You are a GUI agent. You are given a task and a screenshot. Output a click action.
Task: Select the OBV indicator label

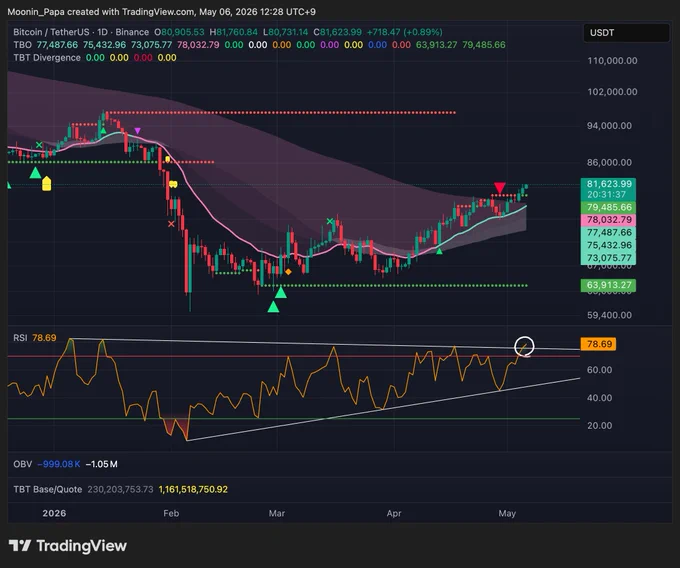click(23, 464)
